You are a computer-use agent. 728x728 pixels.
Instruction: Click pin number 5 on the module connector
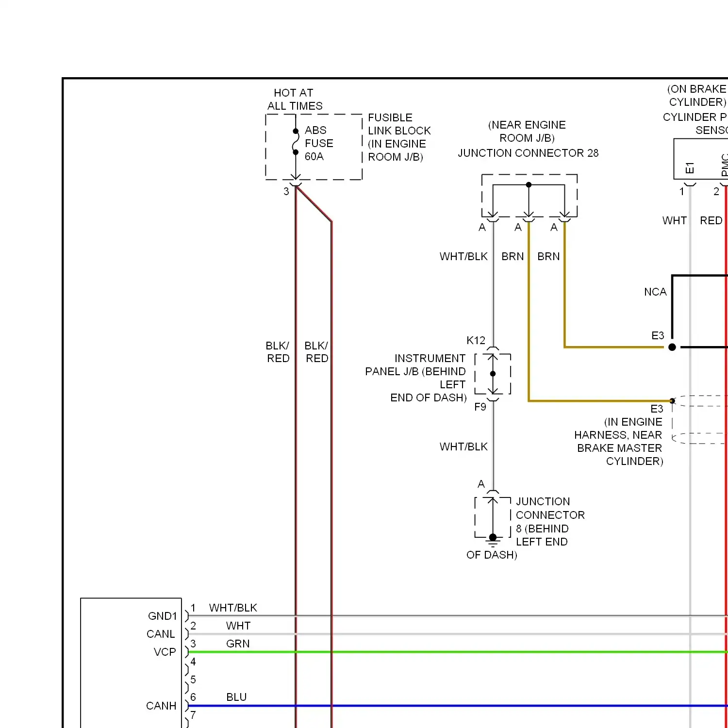point(193,680)
